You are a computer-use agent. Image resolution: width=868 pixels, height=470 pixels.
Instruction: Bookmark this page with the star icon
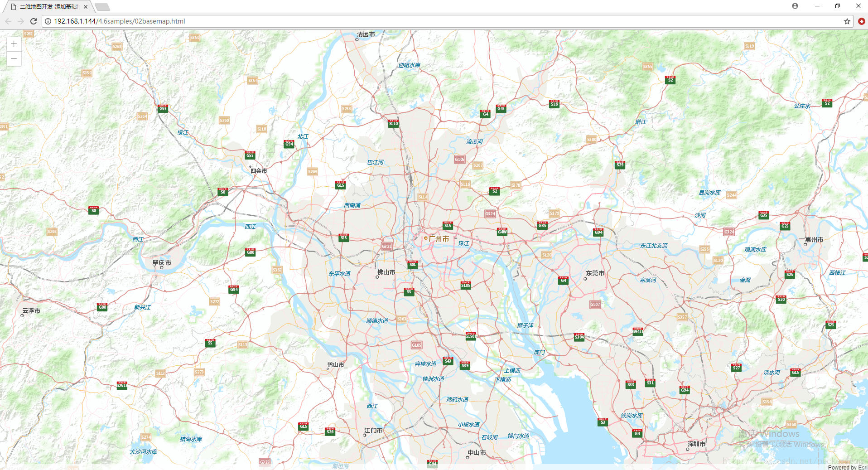click(847, 21)
